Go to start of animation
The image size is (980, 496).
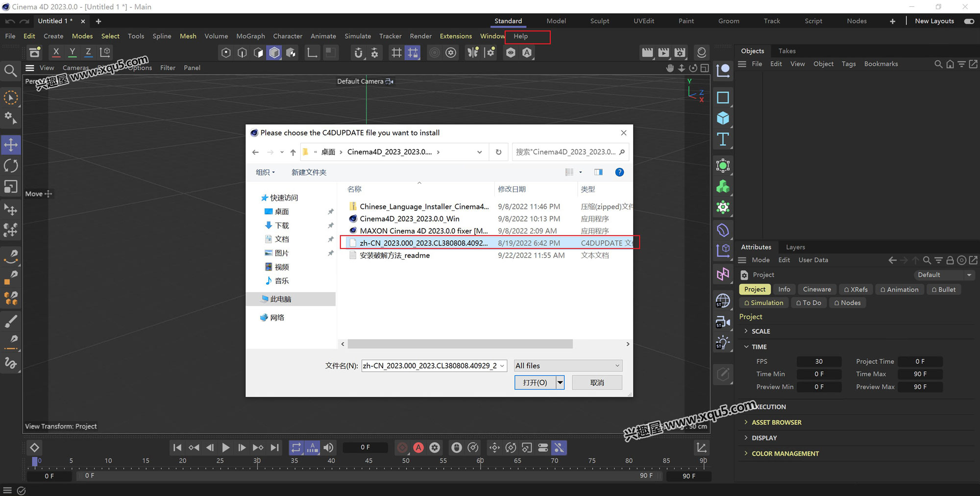click(177, 447)
